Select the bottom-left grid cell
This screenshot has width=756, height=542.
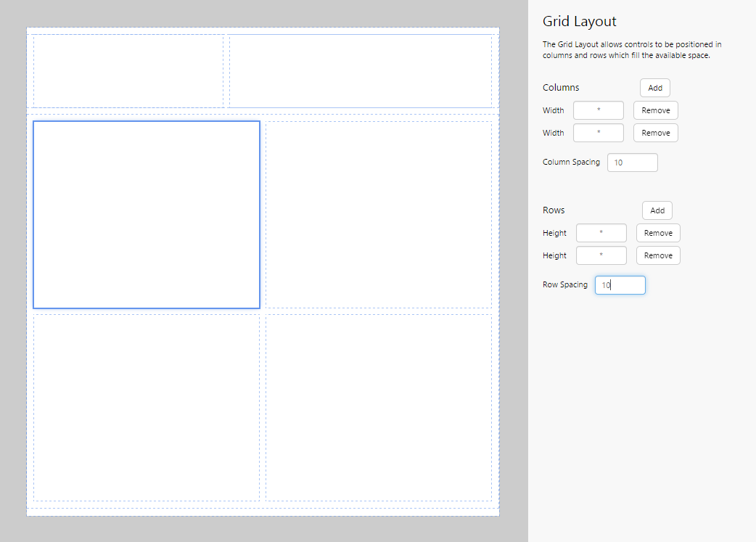pos(146,406)
